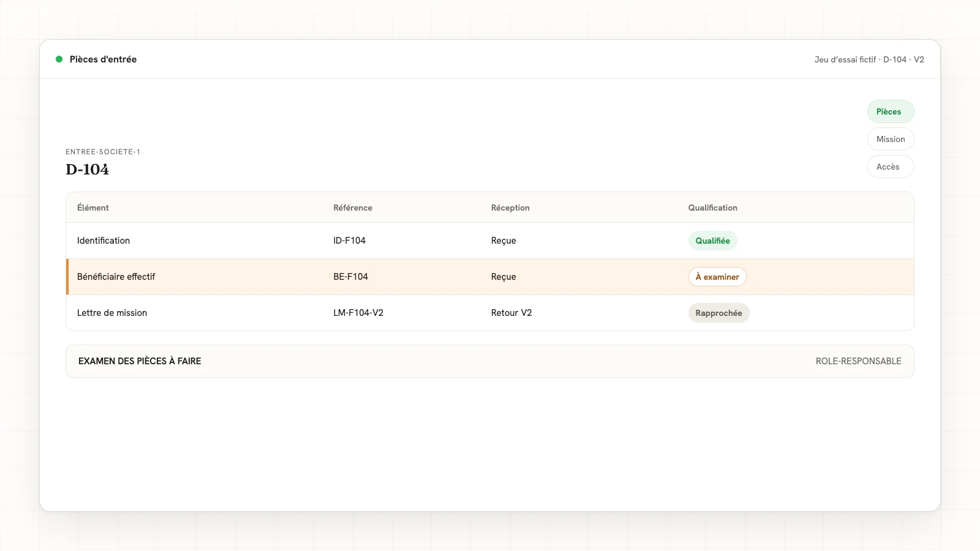Select the Identification row label
This screenshot has width=980, height=551.
click(x=104, y=241)
